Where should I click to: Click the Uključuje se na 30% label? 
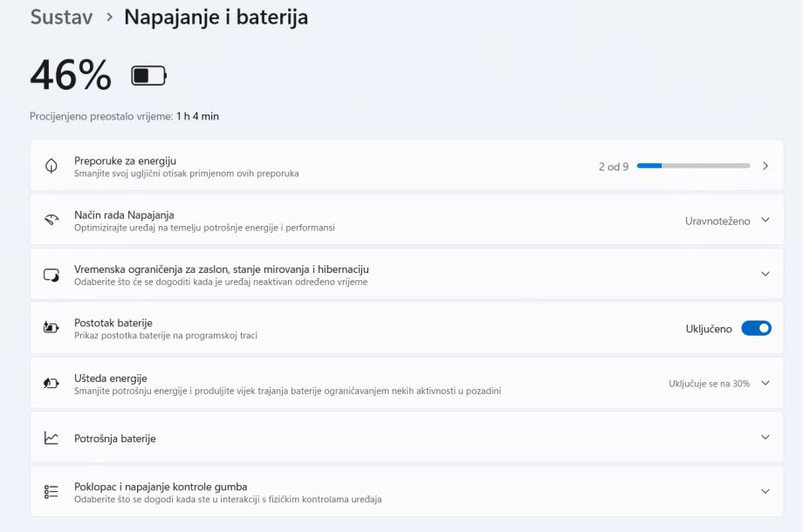point(709,384)
